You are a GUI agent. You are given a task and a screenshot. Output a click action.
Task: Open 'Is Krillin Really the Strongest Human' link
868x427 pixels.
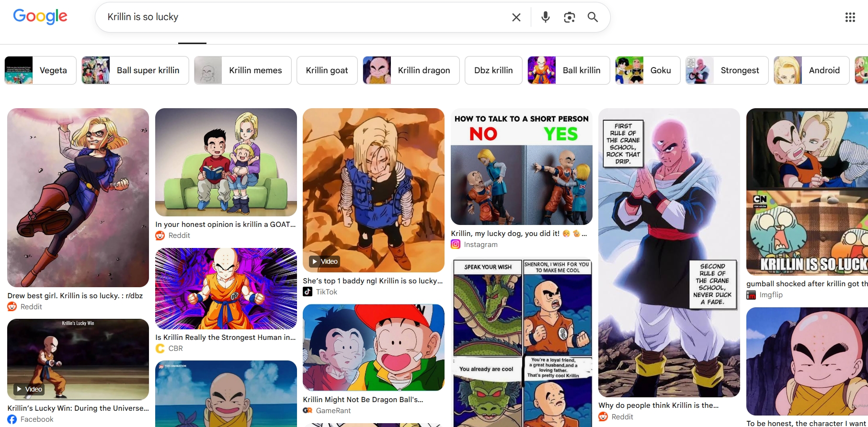[226, 337]
